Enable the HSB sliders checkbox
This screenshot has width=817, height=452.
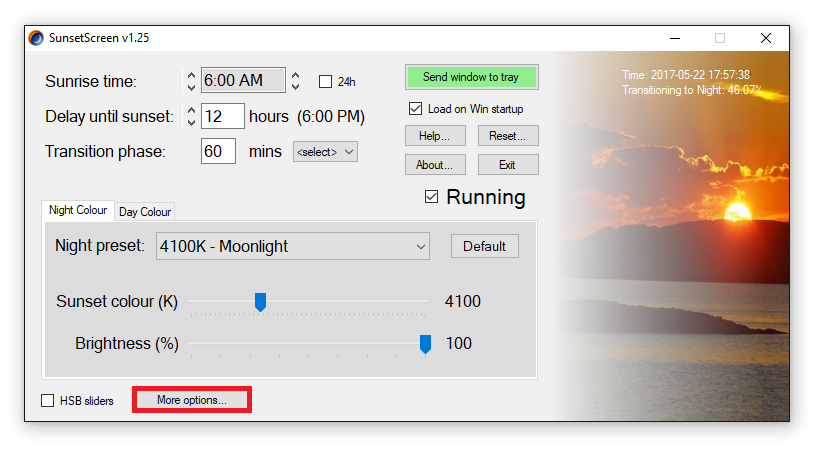tap(47, 400)
